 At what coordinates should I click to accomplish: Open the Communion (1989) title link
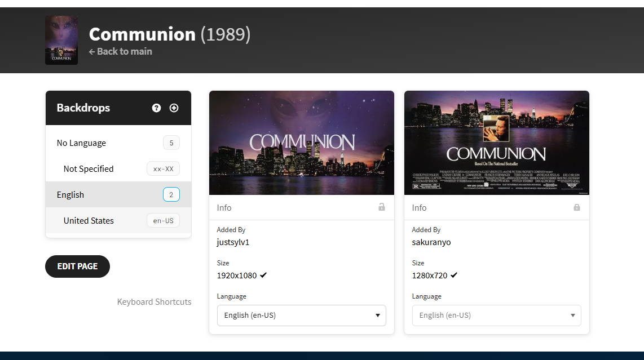point(170,34)
